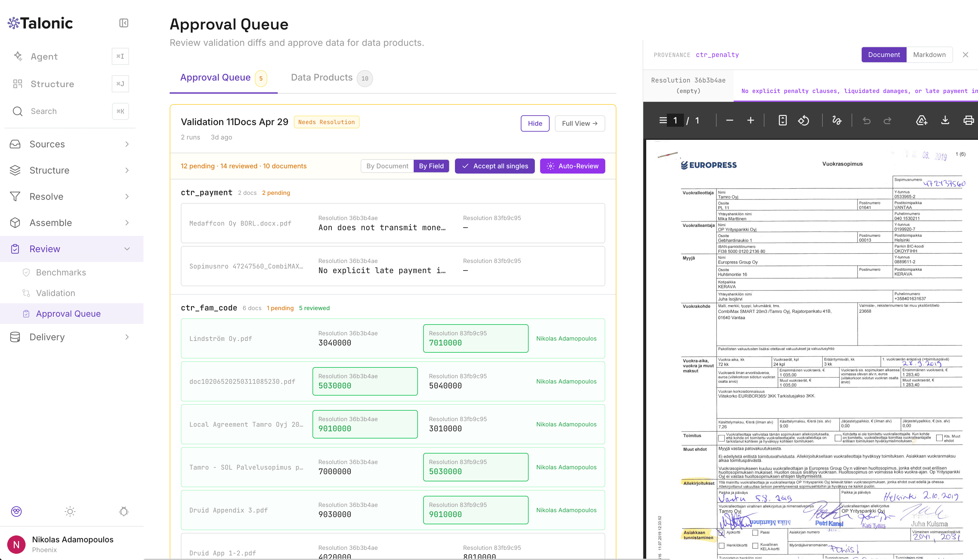Click the Search magnifier icon
Viewport: 978px width, 560px height.
18,111
